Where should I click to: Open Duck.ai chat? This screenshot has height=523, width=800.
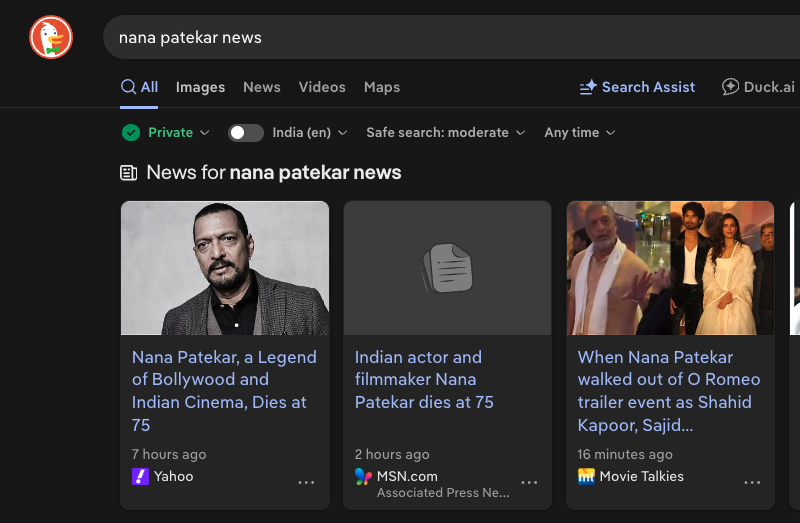(x=758, y=87)
